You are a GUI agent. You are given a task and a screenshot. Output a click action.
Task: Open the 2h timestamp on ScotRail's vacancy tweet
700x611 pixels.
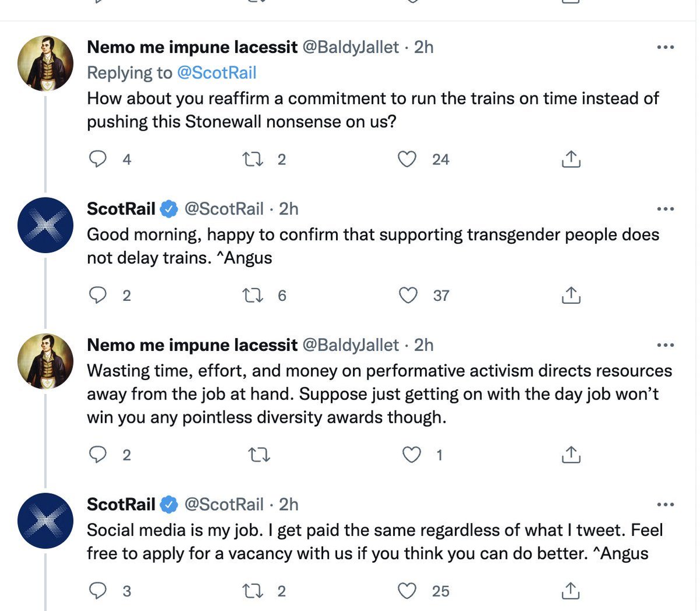pyautogui.click(x=288, y=504)
